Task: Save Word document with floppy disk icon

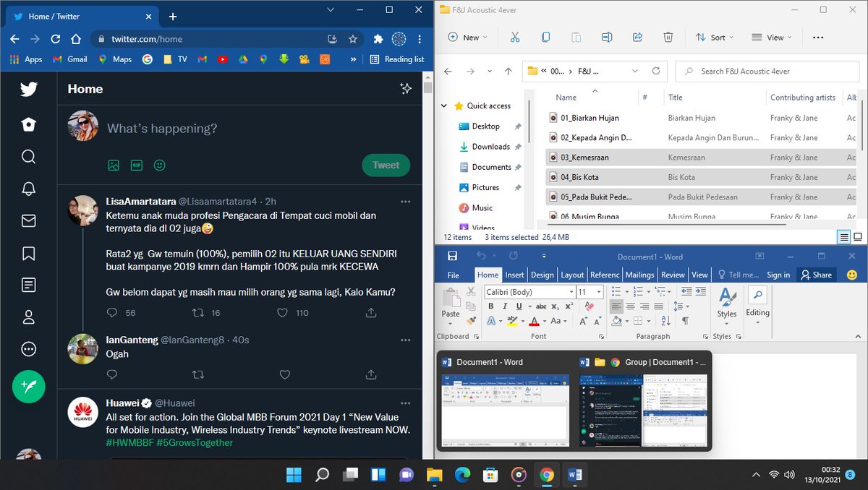Action: click(x=452, y=256)
